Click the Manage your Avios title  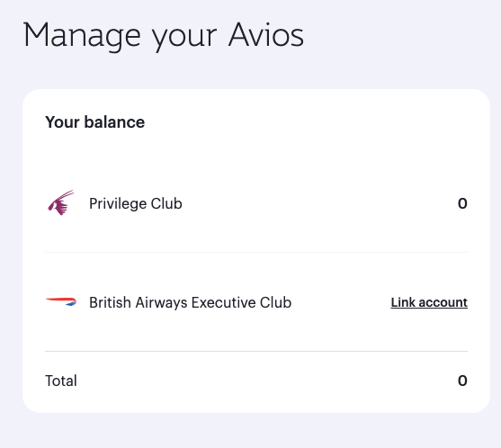[164, 36]
